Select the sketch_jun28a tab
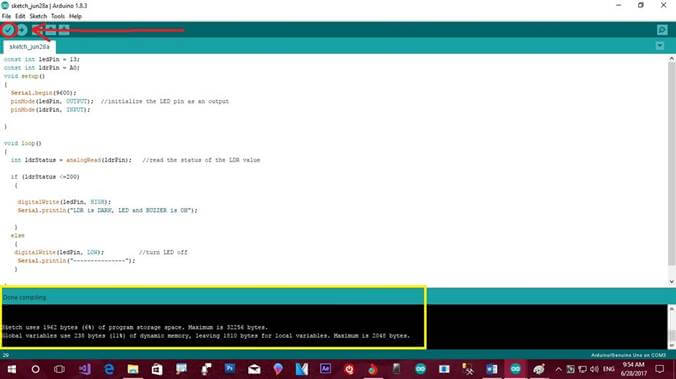Image resolution: width=676 pixels, height=379 pixels. [x=29, y=46]
